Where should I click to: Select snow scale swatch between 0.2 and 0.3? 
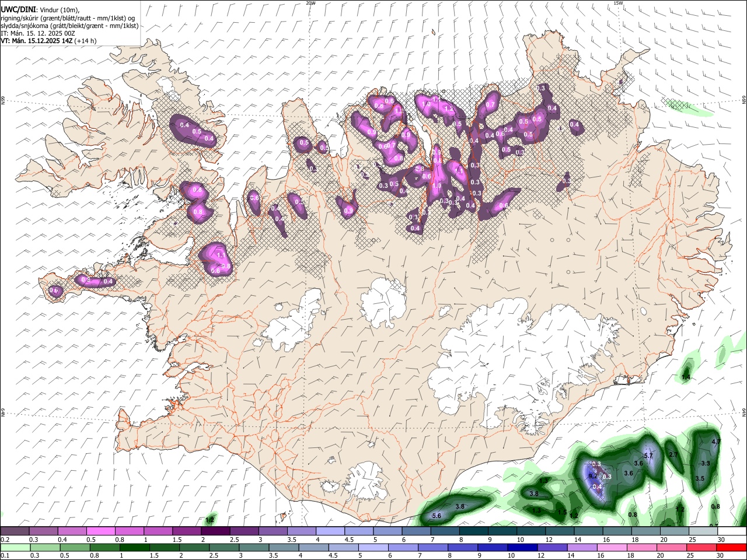coord(15,531)
